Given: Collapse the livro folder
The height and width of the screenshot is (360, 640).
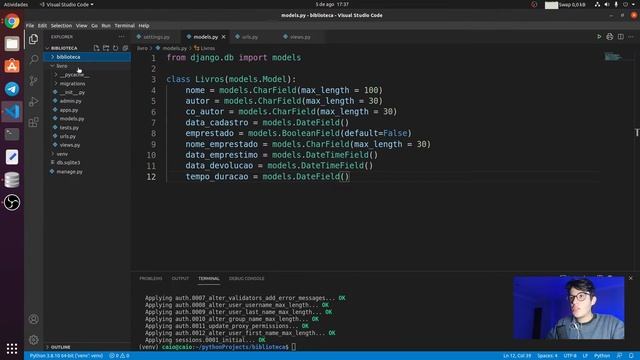Looking at the screenshot, I should pyautogui.click(x=87, y=66).
